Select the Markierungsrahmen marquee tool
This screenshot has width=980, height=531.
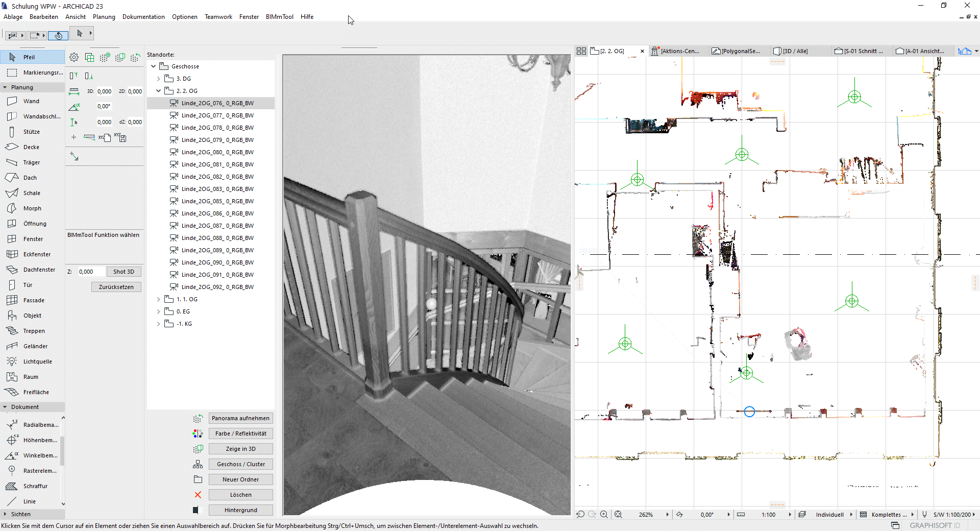click(32, 73)
